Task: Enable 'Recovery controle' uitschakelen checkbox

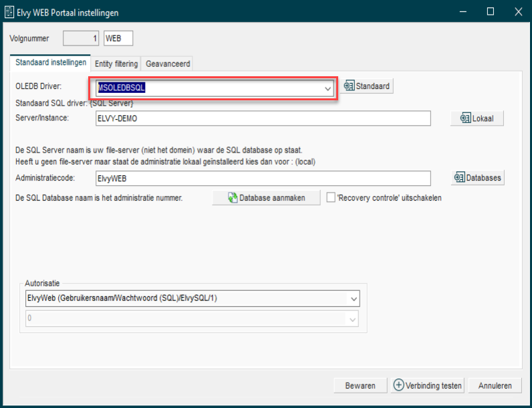Action: pyautogui.click(x=331, y=197)
